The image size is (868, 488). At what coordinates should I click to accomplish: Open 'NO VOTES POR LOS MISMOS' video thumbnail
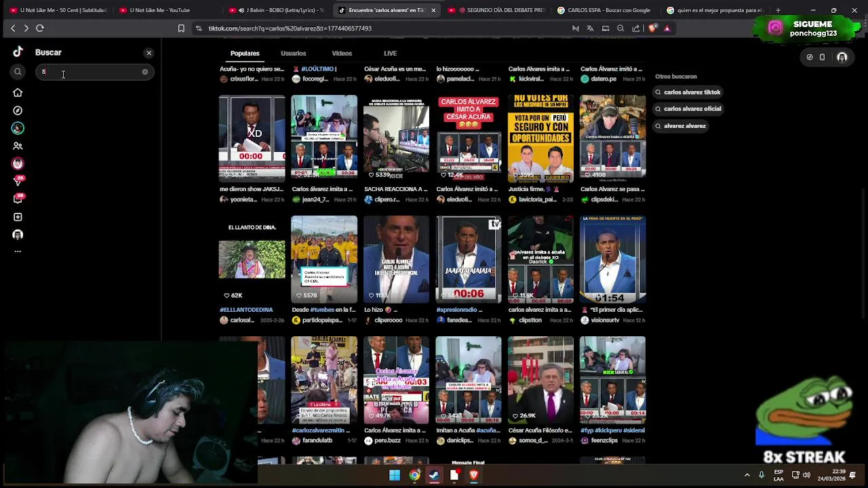540,139
